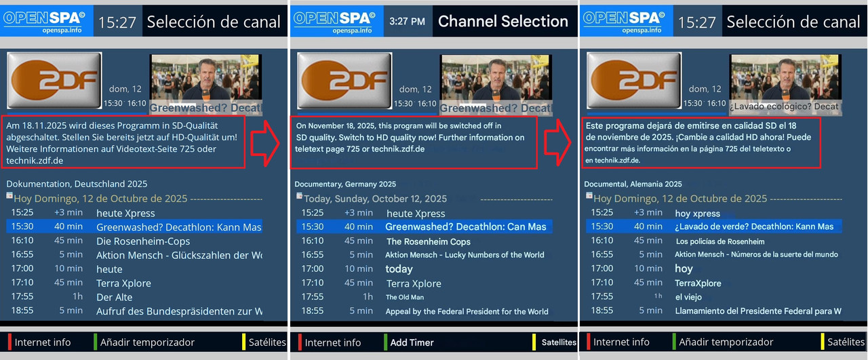Click the OpenSPA logo in the middle panel
This screenshot has width=868, height=360.
pos(336,21)
